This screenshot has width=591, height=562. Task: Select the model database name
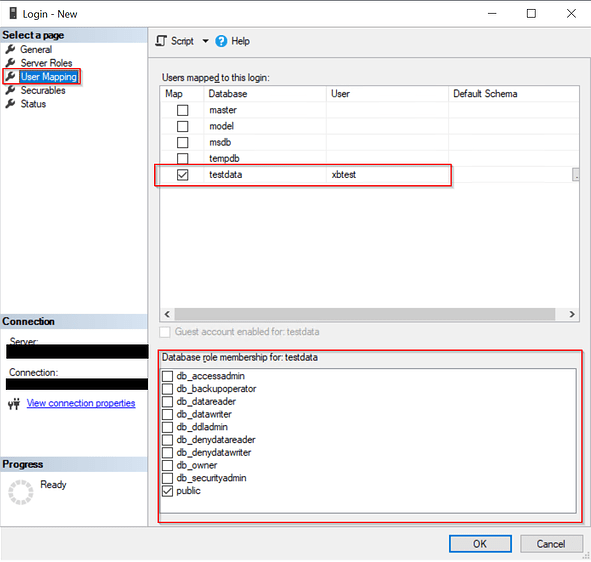pos(222,126)
